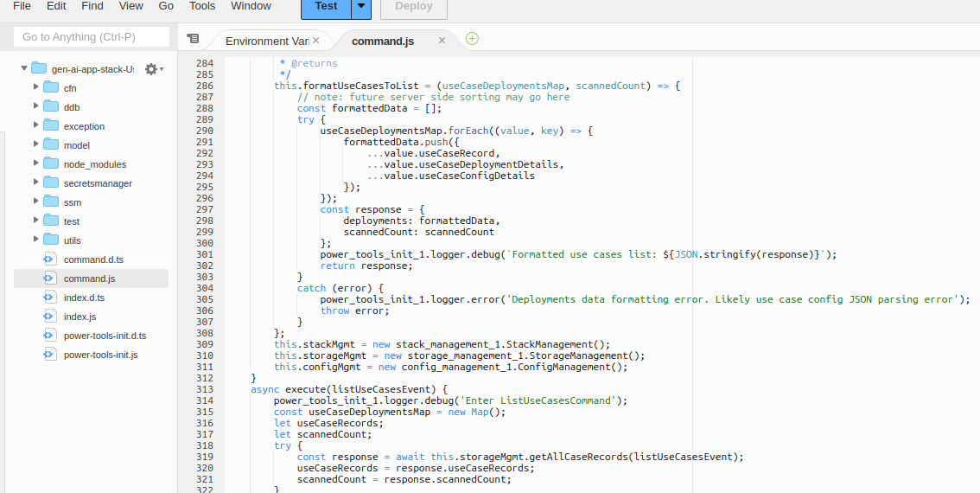Open command.d.ts file
The image size is (980, 493).
point(93,259)
